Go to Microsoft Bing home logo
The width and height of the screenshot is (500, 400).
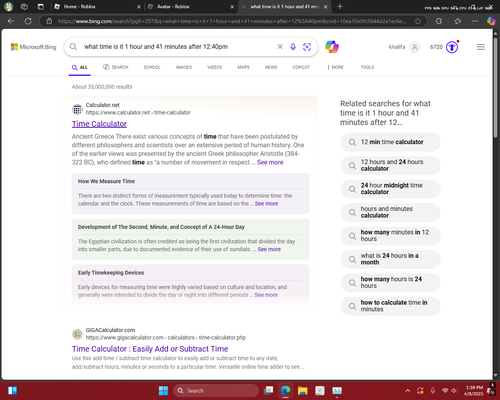coord(34,47)
